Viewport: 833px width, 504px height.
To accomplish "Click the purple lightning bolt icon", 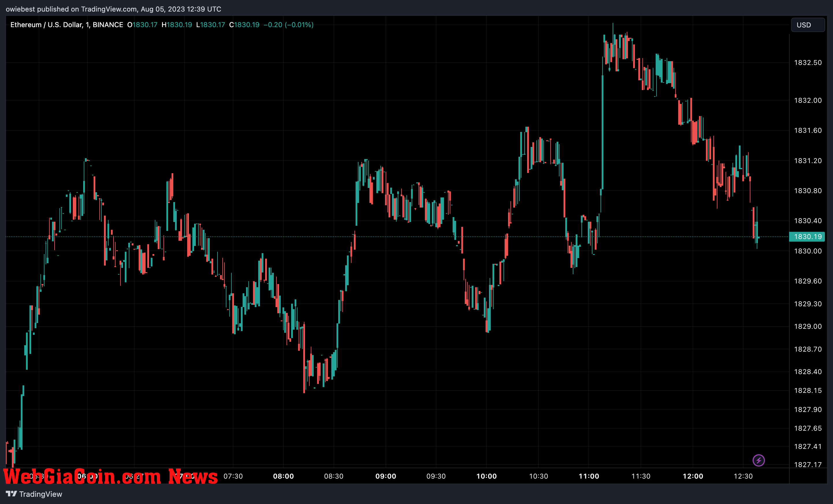I will [x=758, y=460].
